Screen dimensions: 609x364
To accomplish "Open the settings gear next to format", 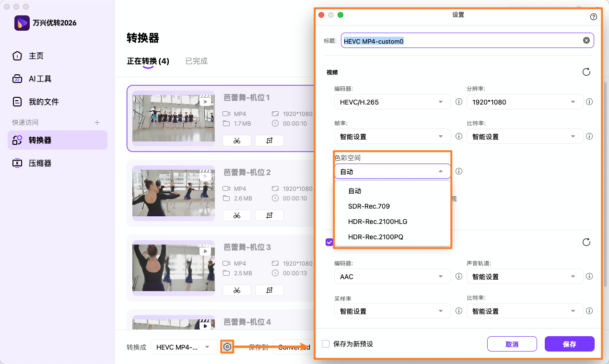I will click(227, 346).
